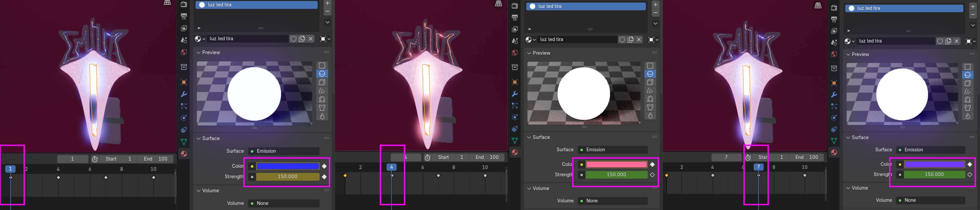
Task: Open material browse dropdown in purple-color panel
Action: coord(849,41)
